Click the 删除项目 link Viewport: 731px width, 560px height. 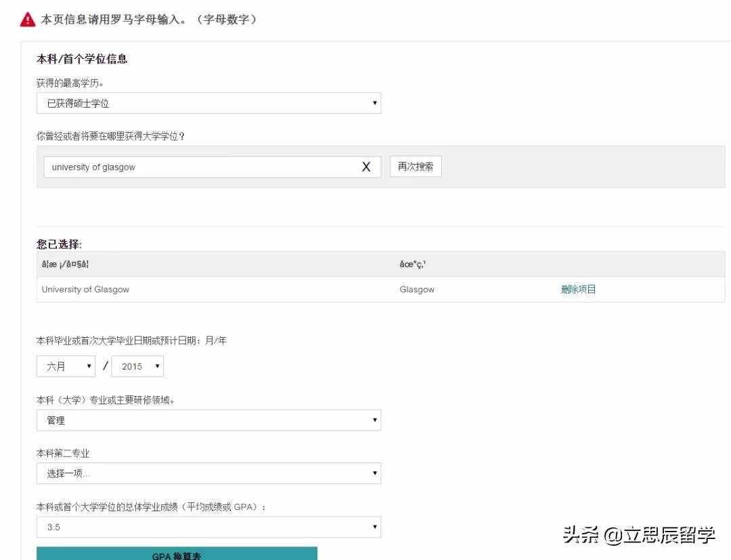point(578,289)
